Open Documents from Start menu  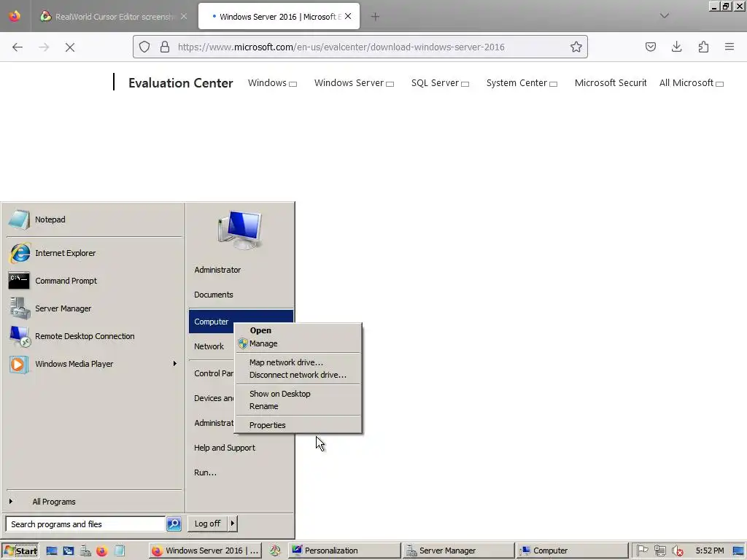coord(214,295)
